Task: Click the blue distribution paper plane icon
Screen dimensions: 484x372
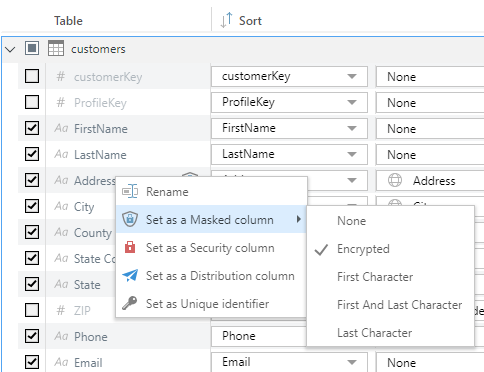Action: pyautogui.click(x=130, y=275)
